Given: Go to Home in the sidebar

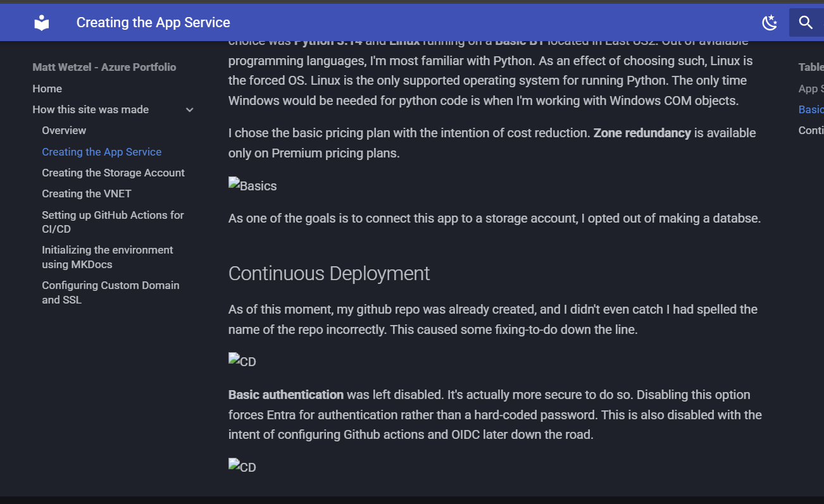Looking at the screenshot, I should click(47, 89).
